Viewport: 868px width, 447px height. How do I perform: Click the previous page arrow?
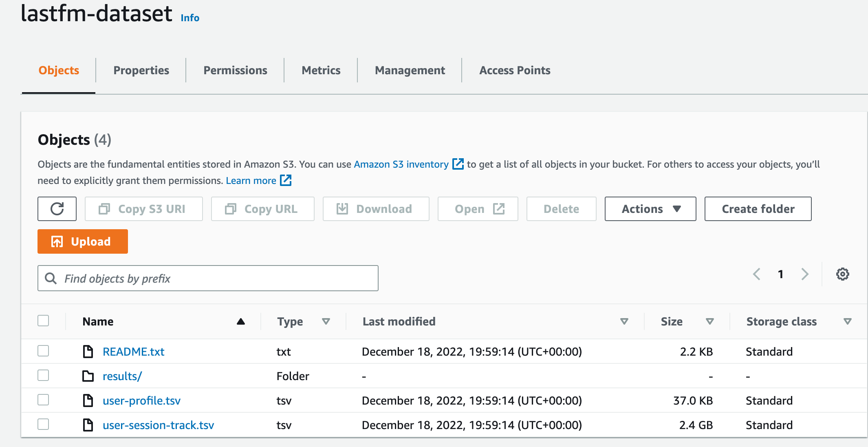pyautogui.click(x=757, y=274)
